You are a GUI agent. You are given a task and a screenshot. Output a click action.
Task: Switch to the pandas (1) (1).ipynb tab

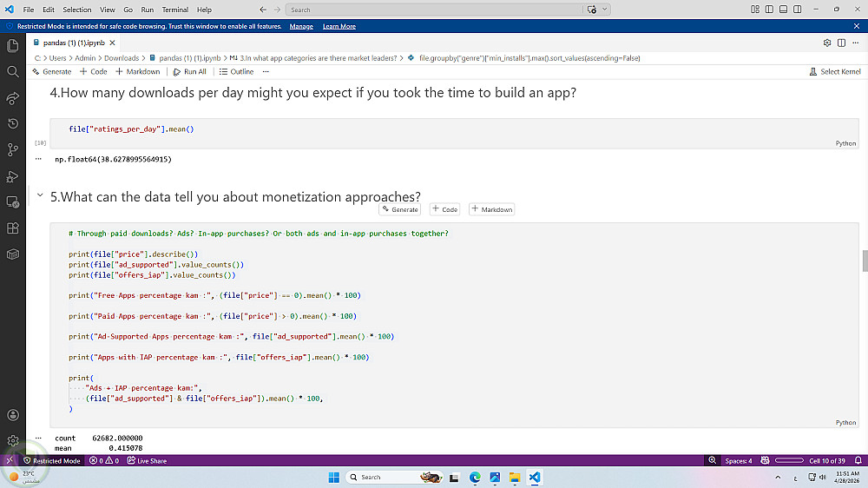click(72, 42)
